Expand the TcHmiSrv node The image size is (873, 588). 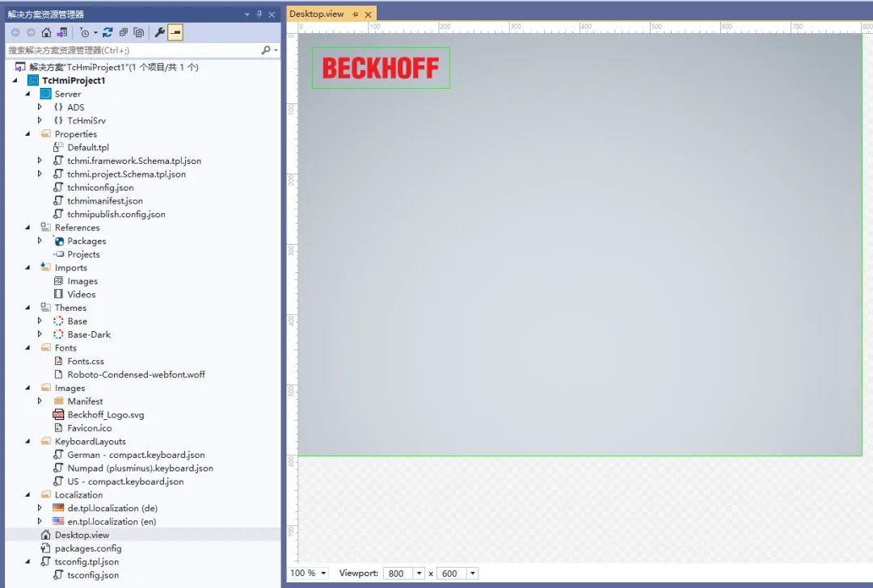(x=40, y=120)
